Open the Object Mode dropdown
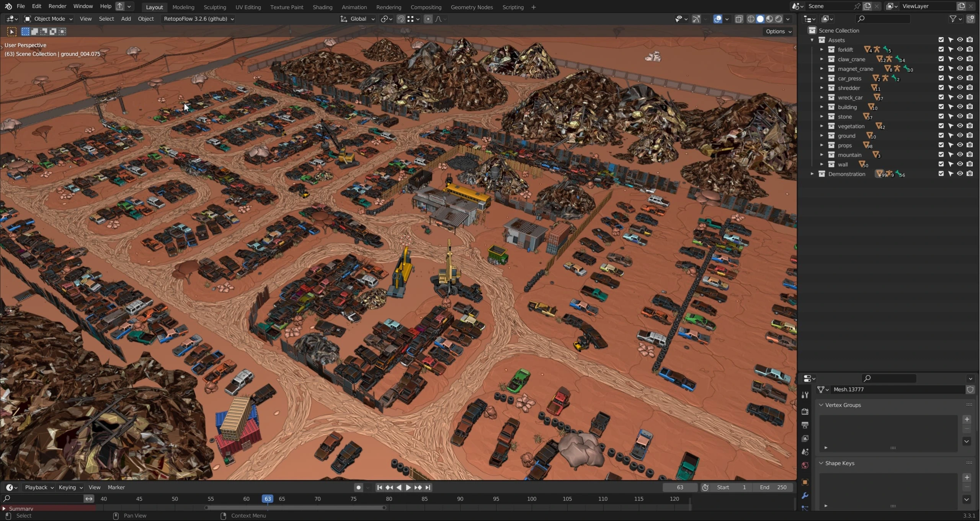 [49, 19]
